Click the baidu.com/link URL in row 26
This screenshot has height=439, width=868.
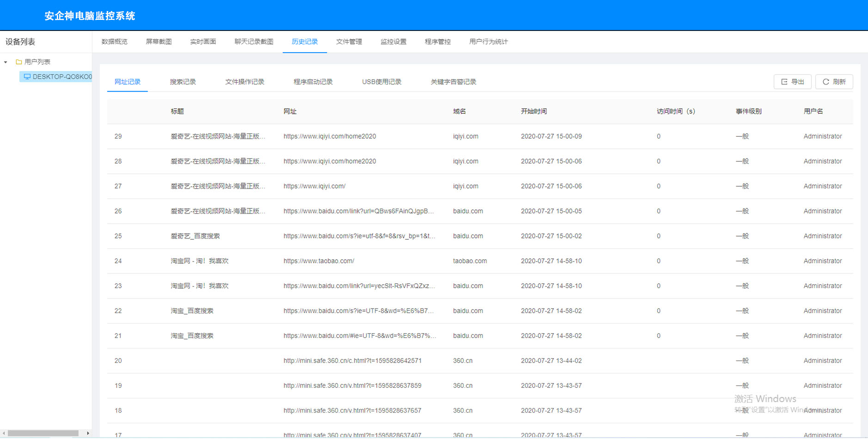tap(359, 211)
